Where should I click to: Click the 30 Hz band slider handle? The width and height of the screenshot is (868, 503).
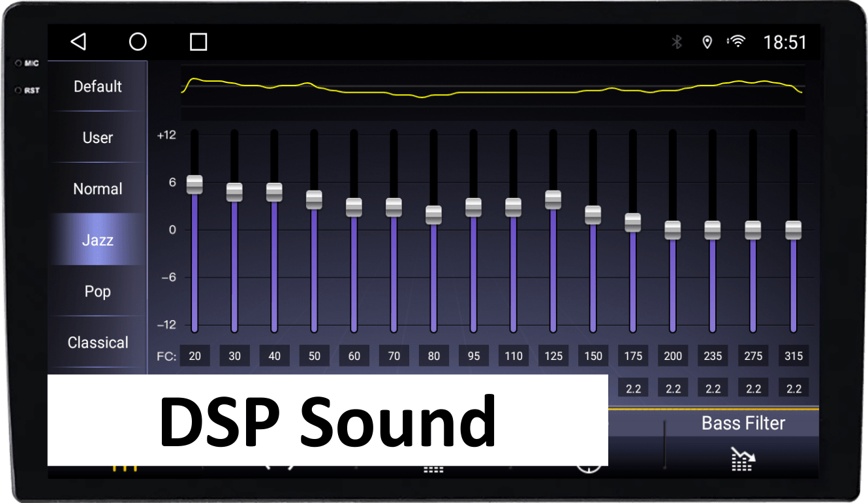[x=234, y=192]
